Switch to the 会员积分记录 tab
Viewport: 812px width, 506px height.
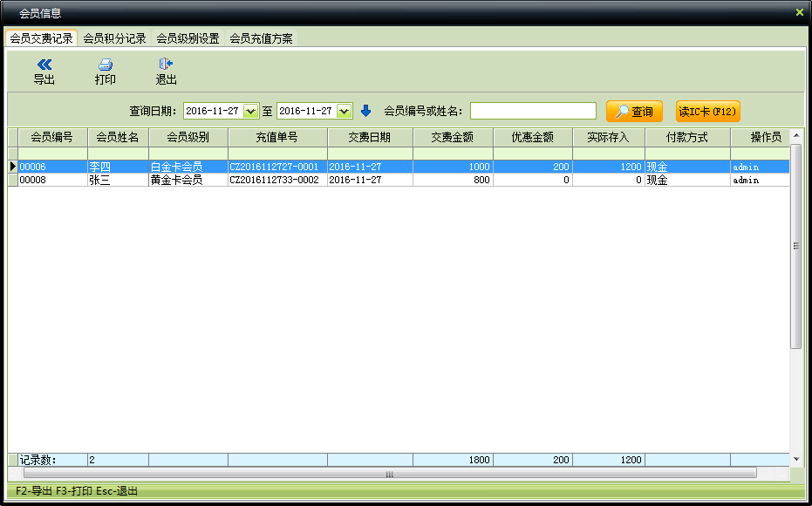click(114, 38)
